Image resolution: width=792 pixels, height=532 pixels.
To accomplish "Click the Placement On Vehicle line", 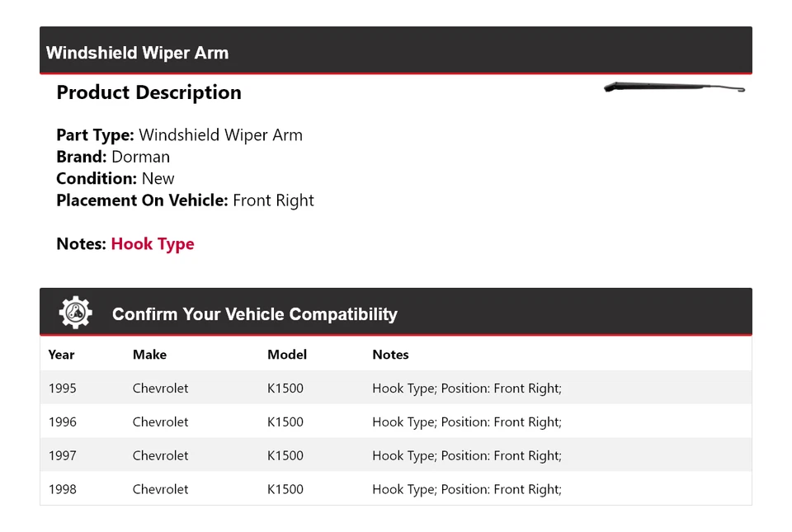I will pyautogui.click(x=185, y=200).
